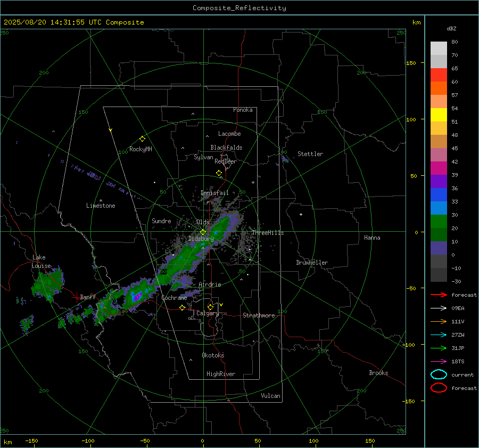This screenshot has height=448, width=479.
Task: Click the magenta 18TS arrow in legend
Action: 439,362
